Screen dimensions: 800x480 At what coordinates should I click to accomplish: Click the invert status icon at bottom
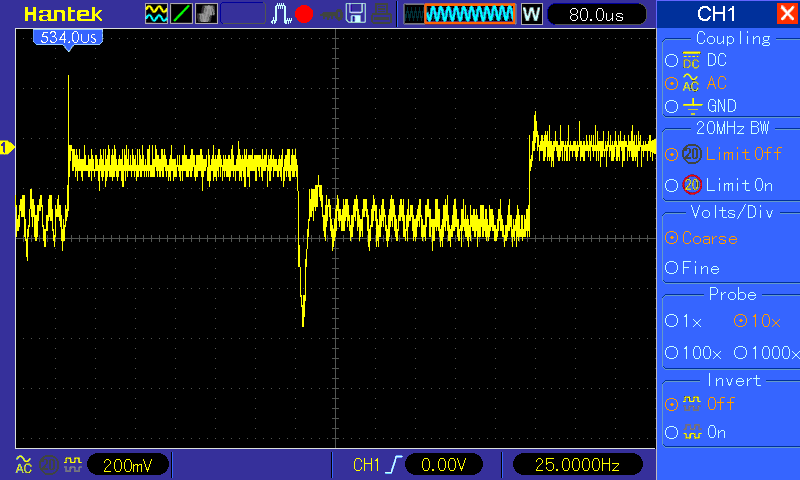pyautogui.click(x=73, y=464)
